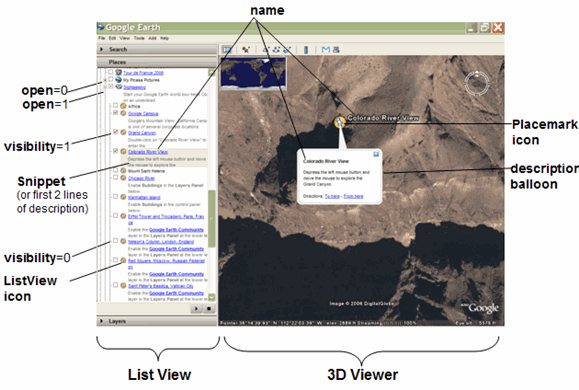Expand the Search panel
Screen dimensions: 579x390
(102, 49)
